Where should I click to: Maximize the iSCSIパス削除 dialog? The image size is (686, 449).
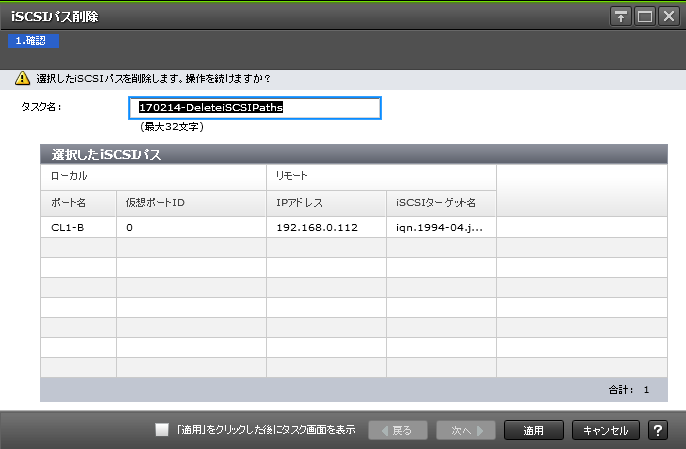click(x=645, y=17)
